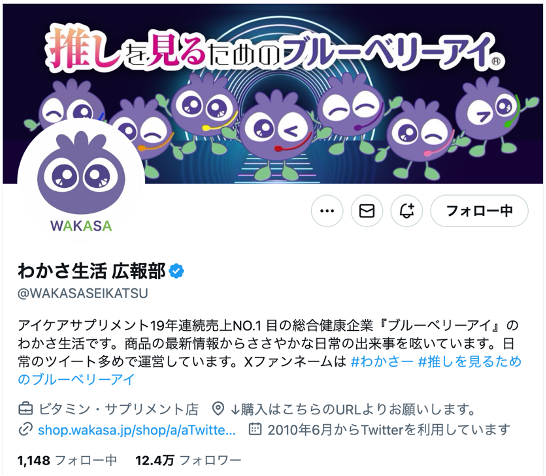This screenshot has width=546, height=476.
Task: Click the @WAKASASEIKATSU handle
Action: point(83,294)
